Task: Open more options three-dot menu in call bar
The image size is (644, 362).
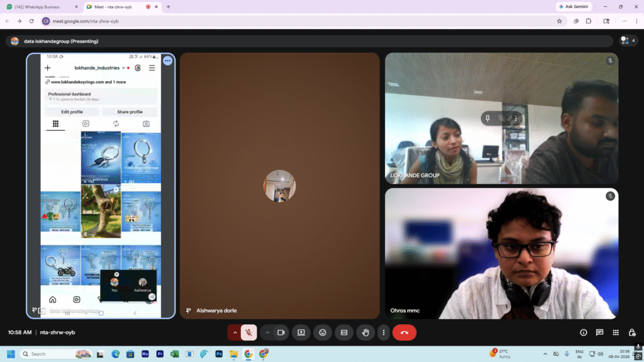Action: pyautogui.click(x=383, y=332)
